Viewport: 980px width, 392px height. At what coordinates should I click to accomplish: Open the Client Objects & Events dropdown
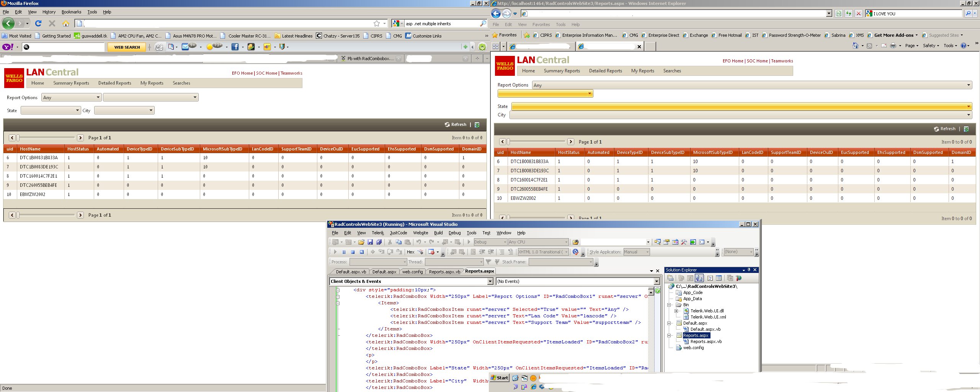(x=412, y=281)
